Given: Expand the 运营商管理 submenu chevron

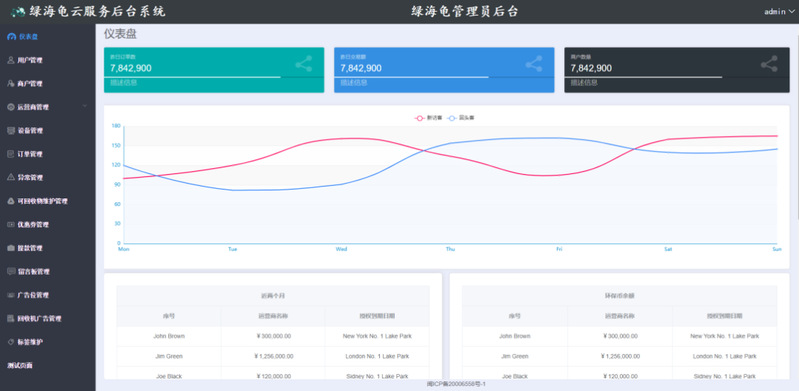Looking at the screenshot, I should [85, 106].
